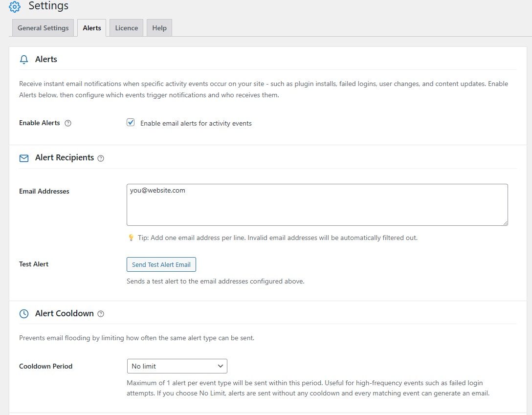Click the 'Settings' page title
532x415 pixels.
(x=48, y=6)
